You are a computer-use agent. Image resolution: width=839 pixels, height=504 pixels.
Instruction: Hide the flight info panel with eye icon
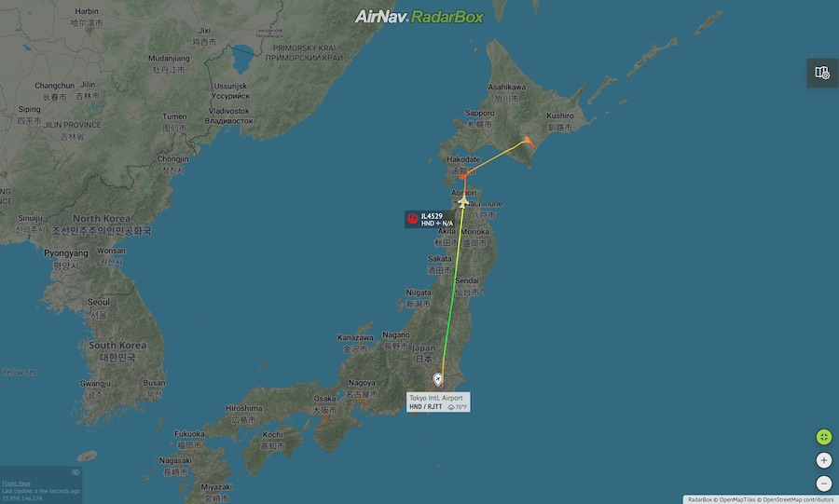(76, 472)
